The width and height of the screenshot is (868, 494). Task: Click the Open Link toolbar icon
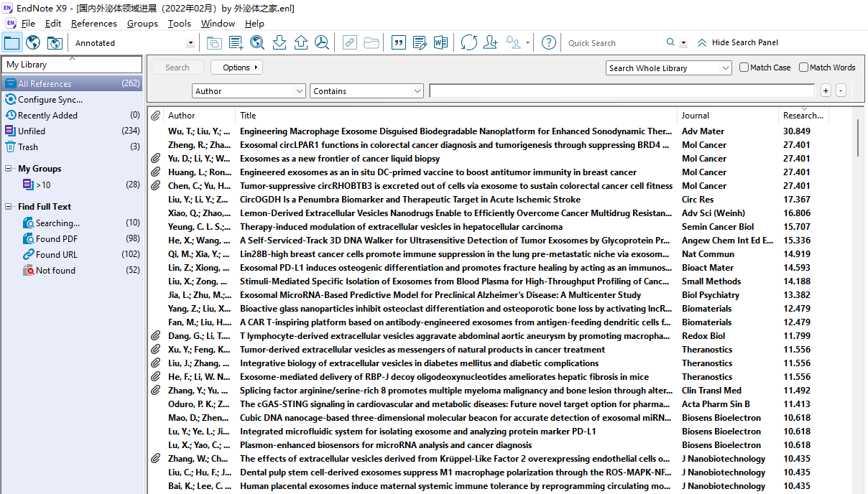pos(350,42)
